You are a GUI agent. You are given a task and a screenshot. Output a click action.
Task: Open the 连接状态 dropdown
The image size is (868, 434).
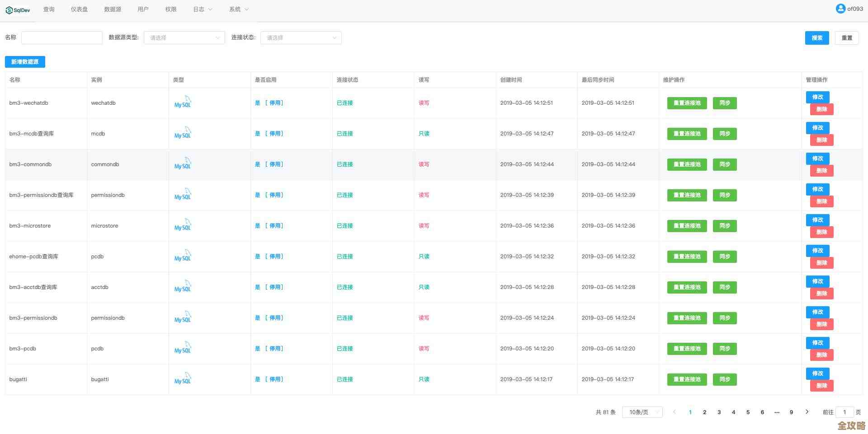(x=301, y=37)
